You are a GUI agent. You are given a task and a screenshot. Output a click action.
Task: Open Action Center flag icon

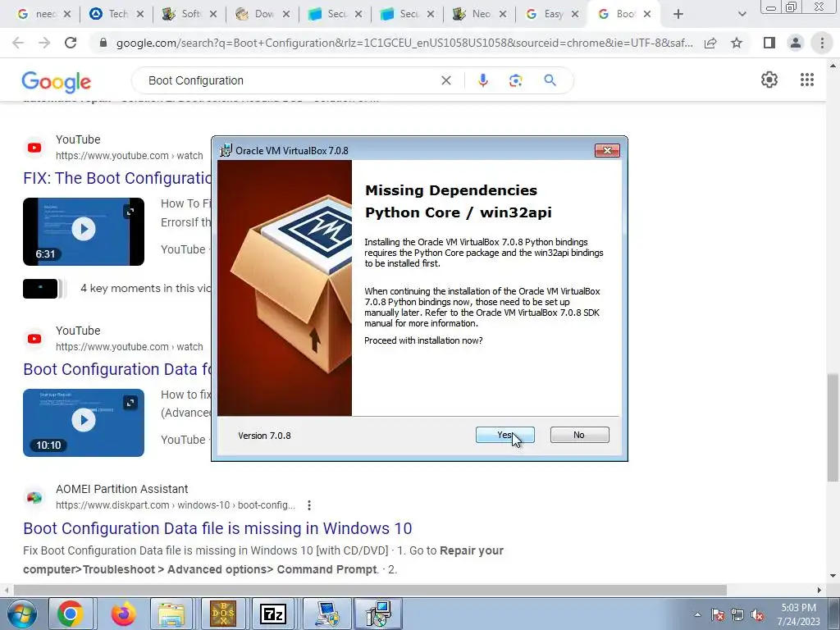pos(718,614)
